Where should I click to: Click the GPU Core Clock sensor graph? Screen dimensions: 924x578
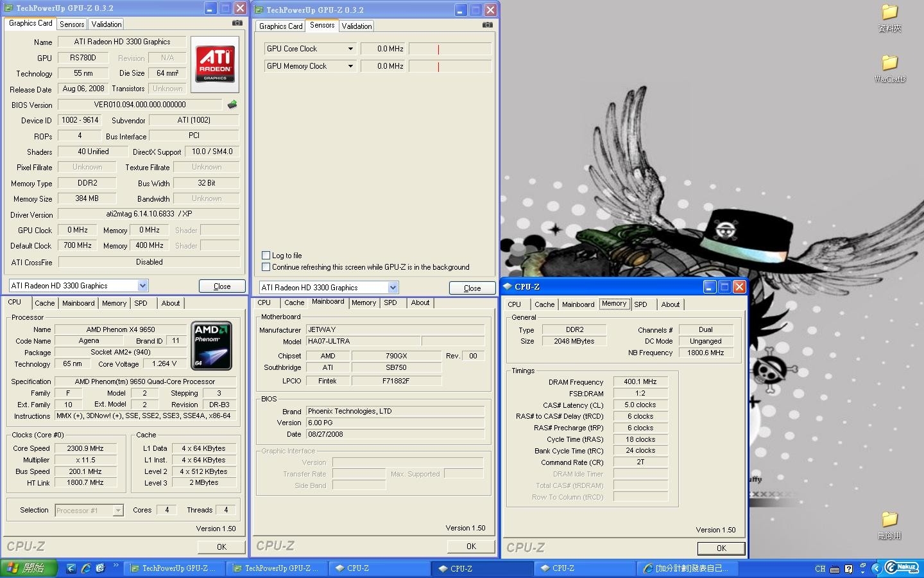pos(450,49)
